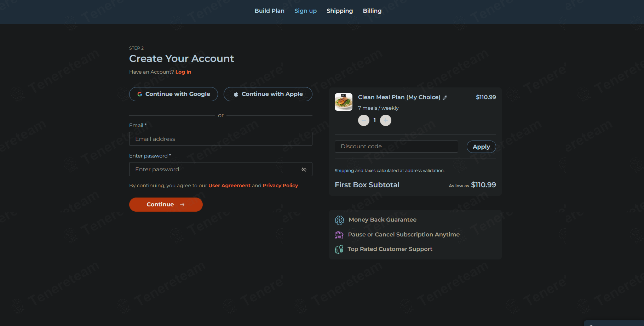Click into the Enter password field
Viewport: 644px width, 326px height.
[214, 170]
